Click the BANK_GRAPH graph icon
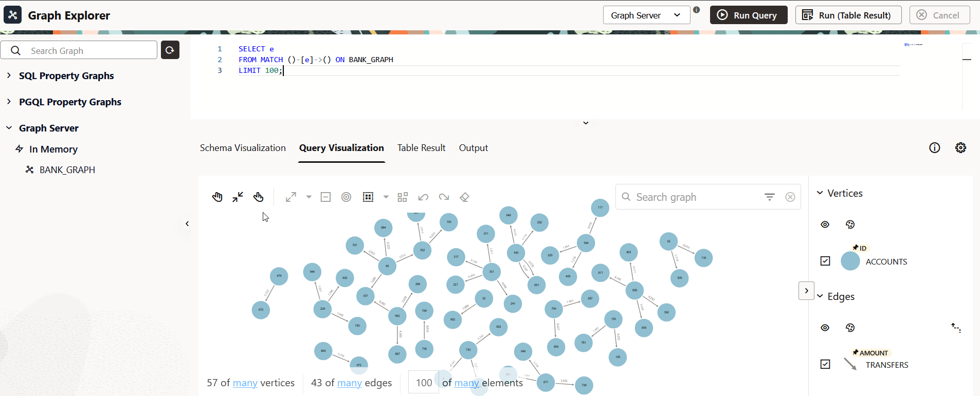The height and width of the screenshot is (396, 980). [x=30, y=169]
